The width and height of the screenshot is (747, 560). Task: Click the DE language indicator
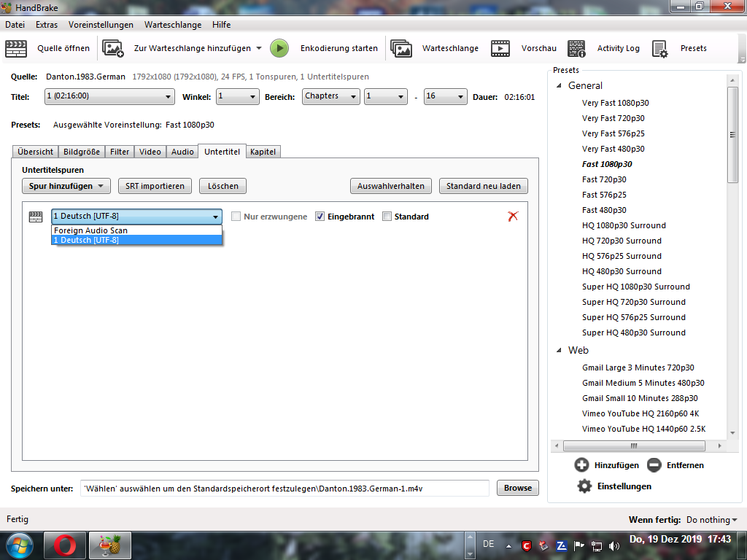[x=488, y=544]
